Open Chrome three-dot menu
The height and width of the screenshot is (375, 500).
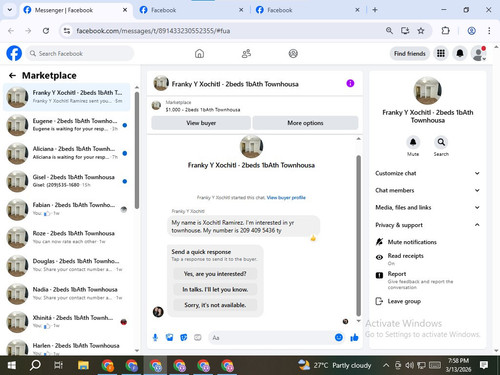tap(489, 31)
